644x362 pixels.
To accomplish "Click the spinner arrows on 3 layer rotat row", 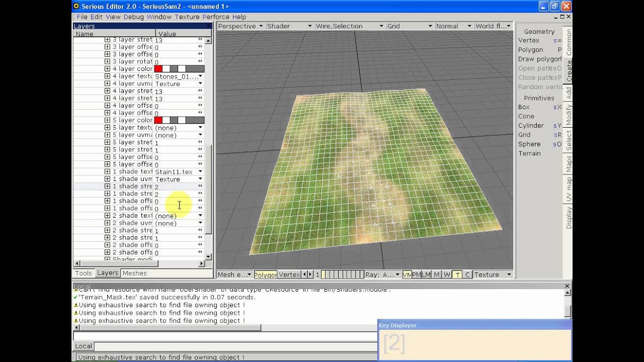I will coord(200,61).
